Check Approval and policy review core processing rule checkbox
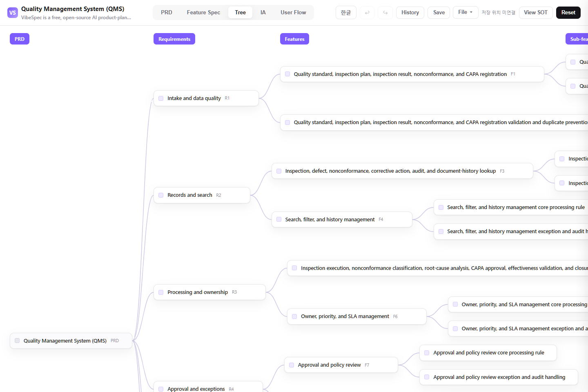 [x=427, y=353]
